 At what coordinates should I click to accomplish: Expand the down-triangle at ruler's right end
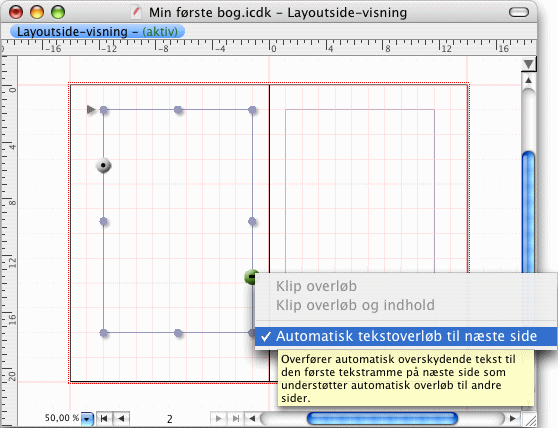click(x=528, y=64)
